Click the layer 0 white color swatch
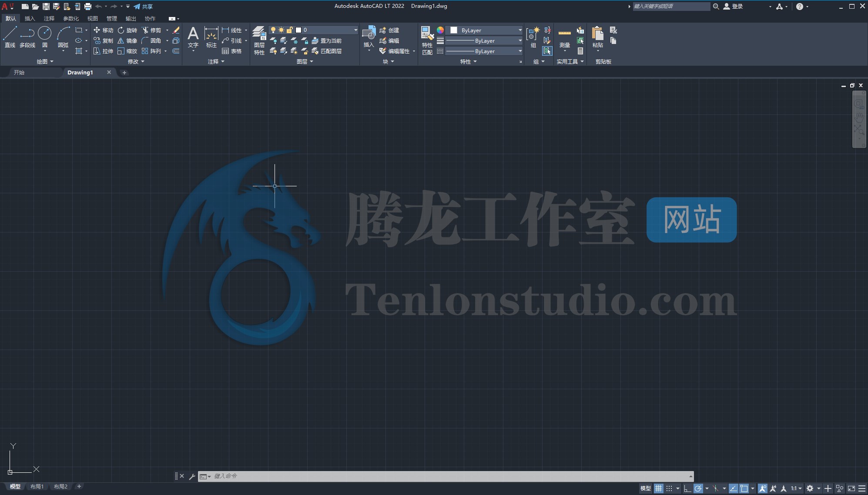The image size is (868, 495). click(298, 30)
